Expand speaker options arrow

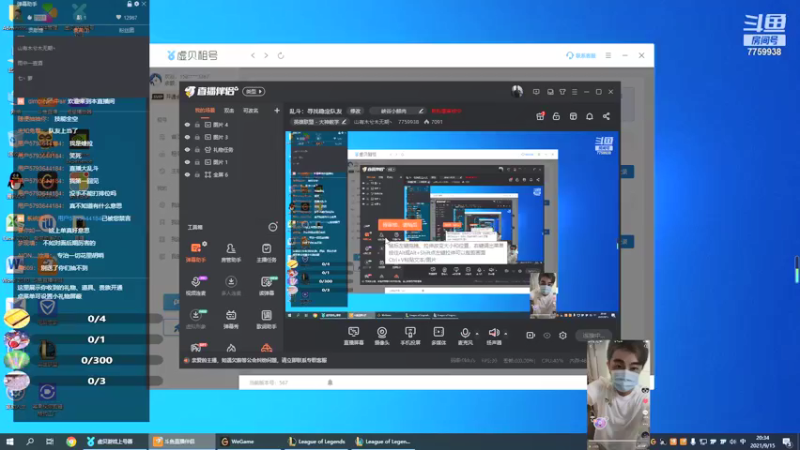pos(506,334)
